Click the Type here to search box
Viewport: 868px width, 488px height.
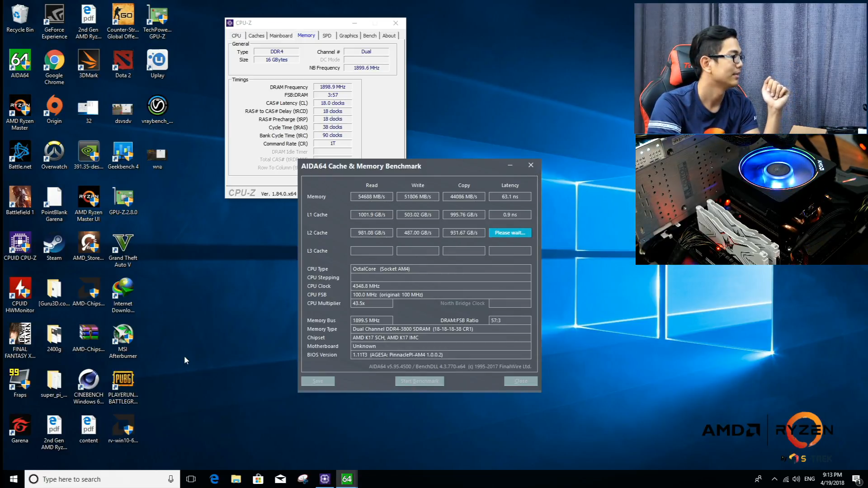pyautogui.click(x=102, y=479)
